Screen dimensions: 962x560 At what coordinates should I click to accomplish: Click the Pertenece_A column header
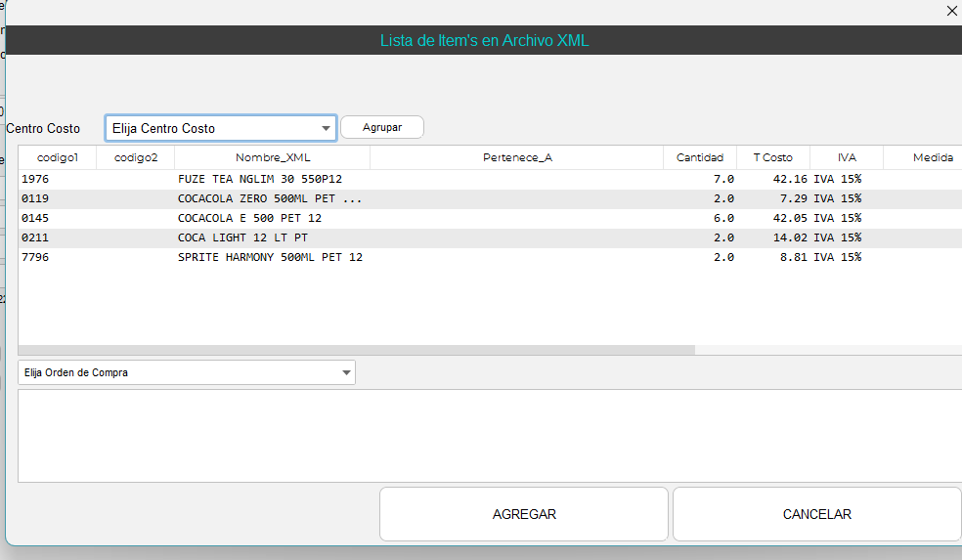tap(516, 157)
